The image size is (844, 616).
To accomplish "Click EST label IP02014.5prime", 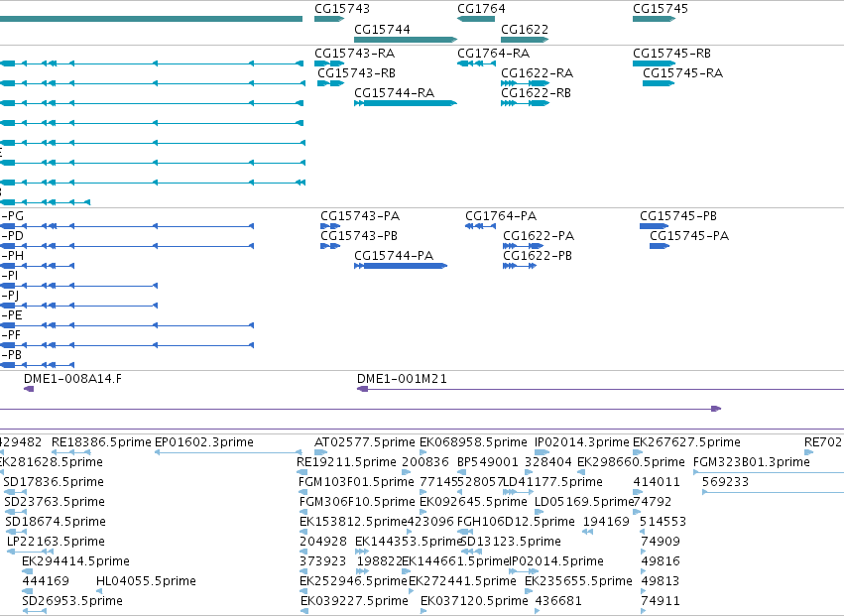I will (556, 561).
